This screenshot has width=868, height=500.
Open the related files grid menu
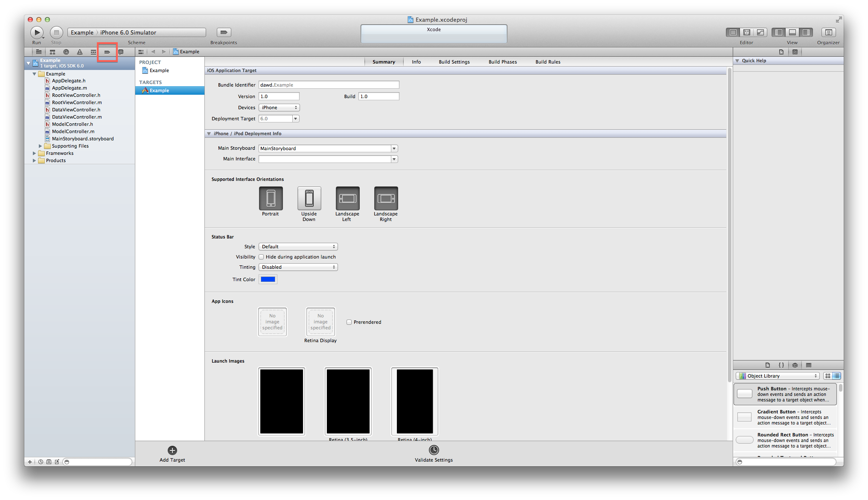coord(141,52)
